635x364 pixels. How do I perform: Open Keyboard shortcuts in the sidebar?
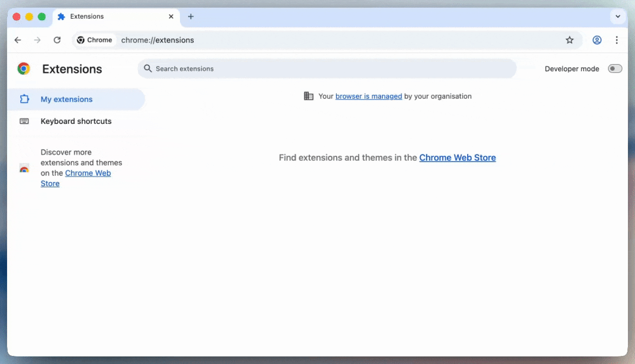[x=76, y=121]
